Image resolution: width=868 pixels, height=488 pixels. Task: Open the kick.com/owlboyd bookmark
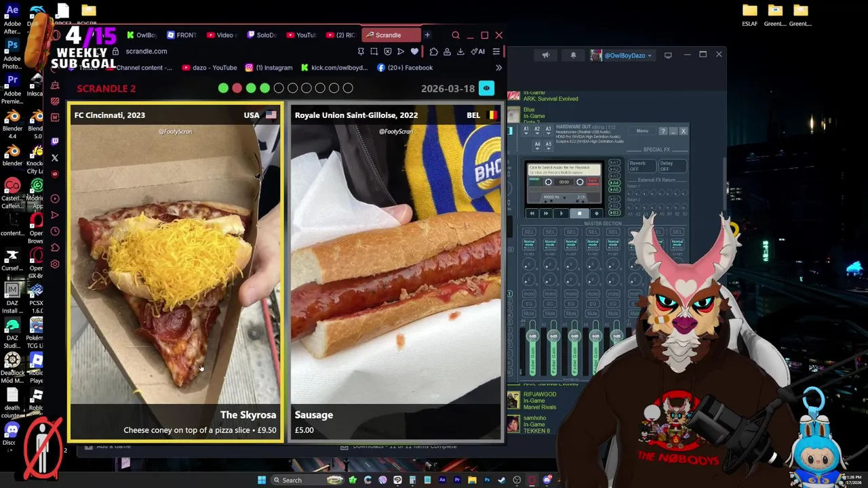[x=334, y=68]
